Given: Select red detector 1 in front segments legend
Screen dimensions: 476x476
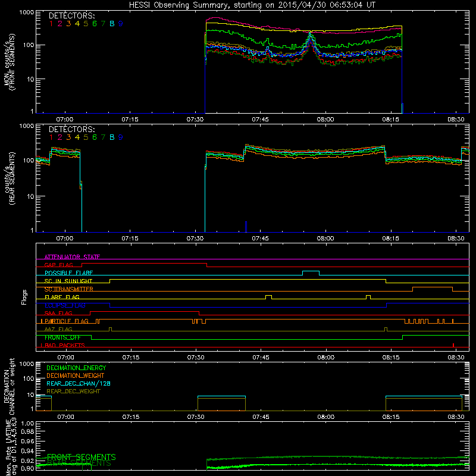Looking at the screenshot, I should point(51,23).
